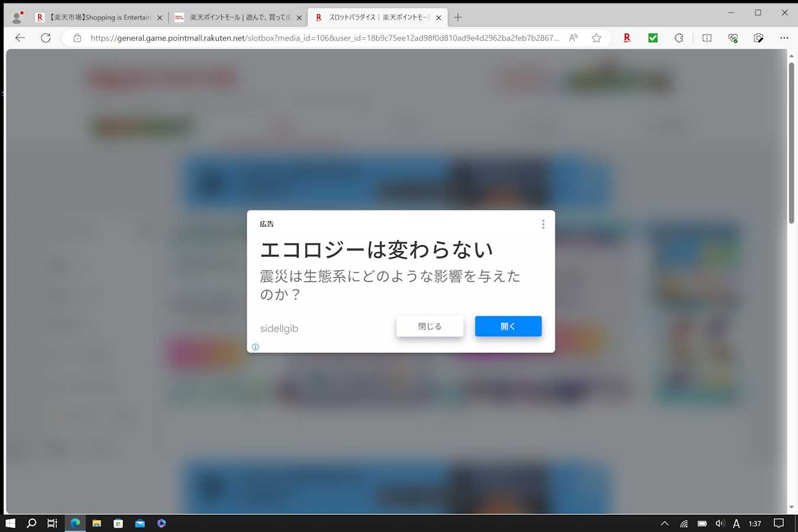Click the scrollbar down arrow

[x=791, y=508]
